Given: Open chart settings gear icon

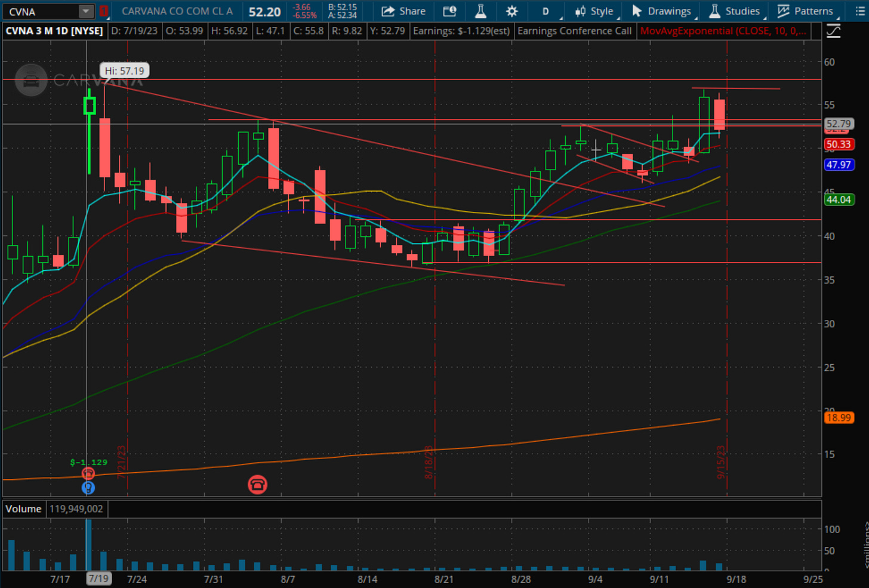Looking at the screenshot, I should click(512, 11).
